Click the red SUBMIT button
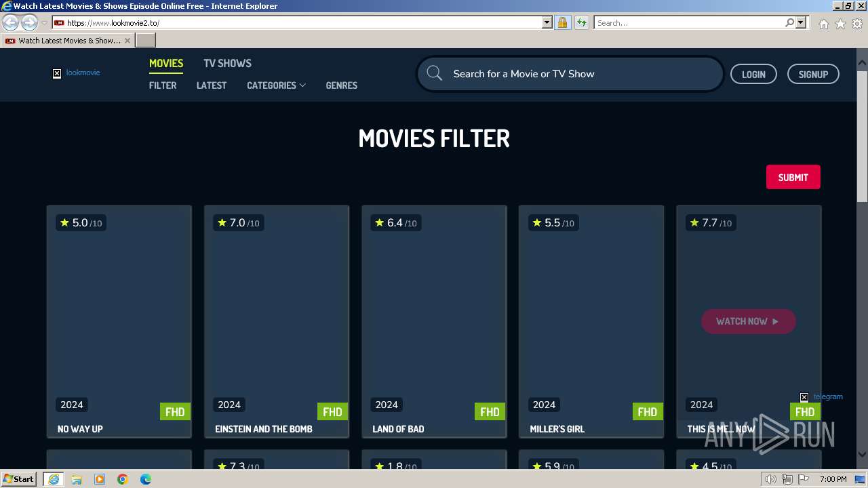868x488 pixels. (x=793, y=177)
